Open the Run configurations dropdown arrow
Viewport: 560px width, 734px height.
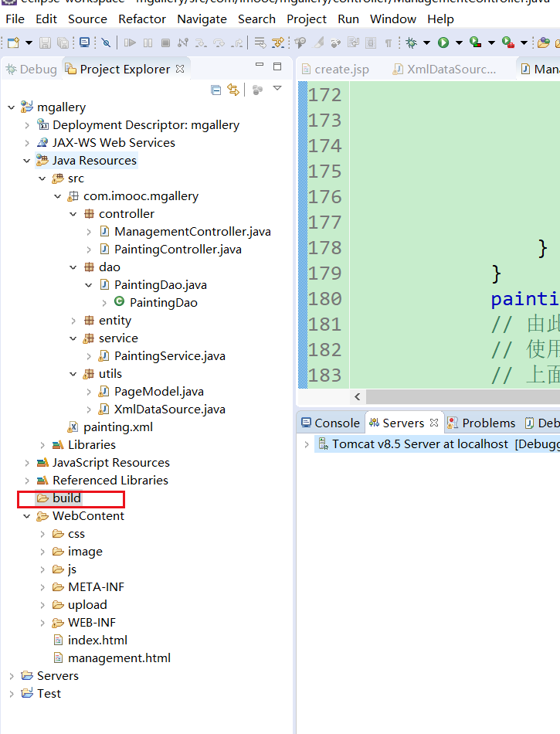point(459,43)
